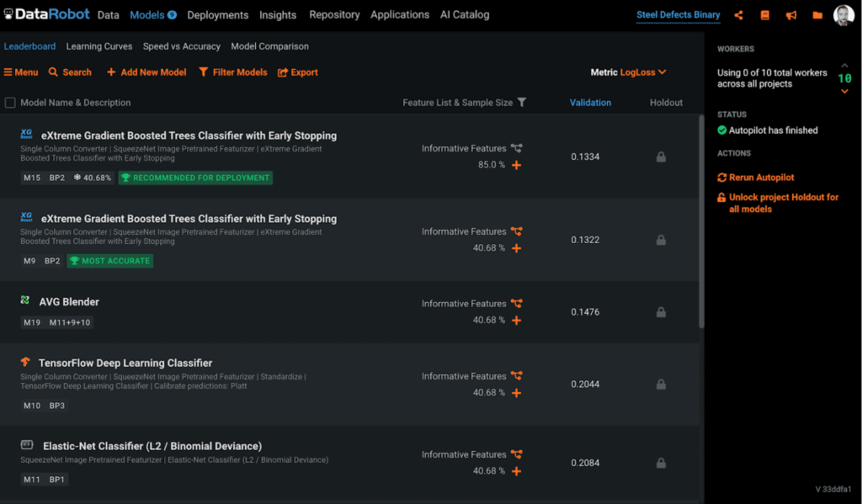
Task: Click feature list icon for Elastic-Net model
Action: click(x=516, y=454)
